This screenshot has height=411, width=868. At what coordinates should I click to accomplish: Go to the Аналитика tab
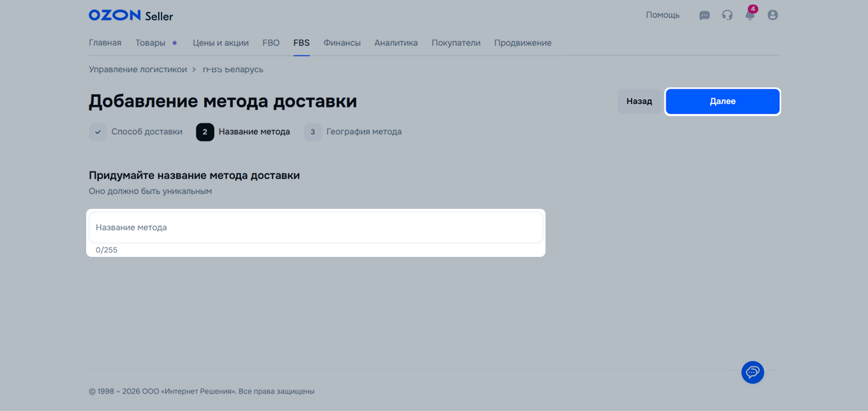[396, 43]
